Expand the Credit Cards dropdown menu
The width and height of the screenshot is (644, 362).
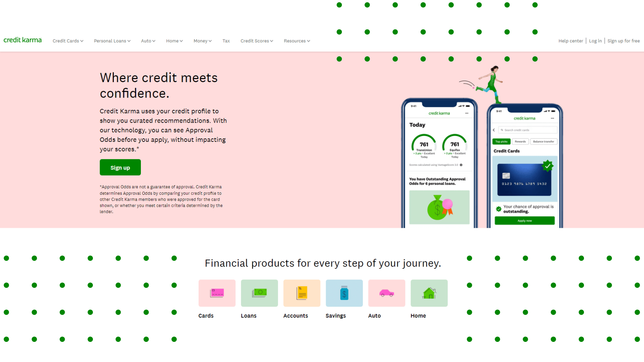point(67,41)
